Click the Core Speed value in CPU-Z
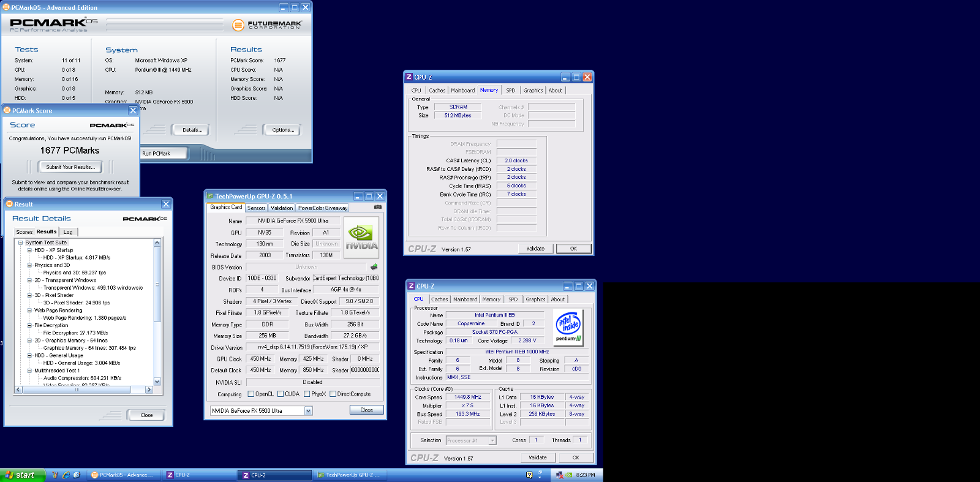 click(468, 397)
